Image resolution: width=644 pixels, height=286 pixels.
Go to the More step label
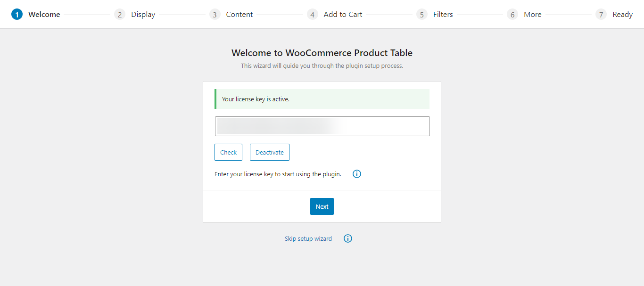coord(533,15)
